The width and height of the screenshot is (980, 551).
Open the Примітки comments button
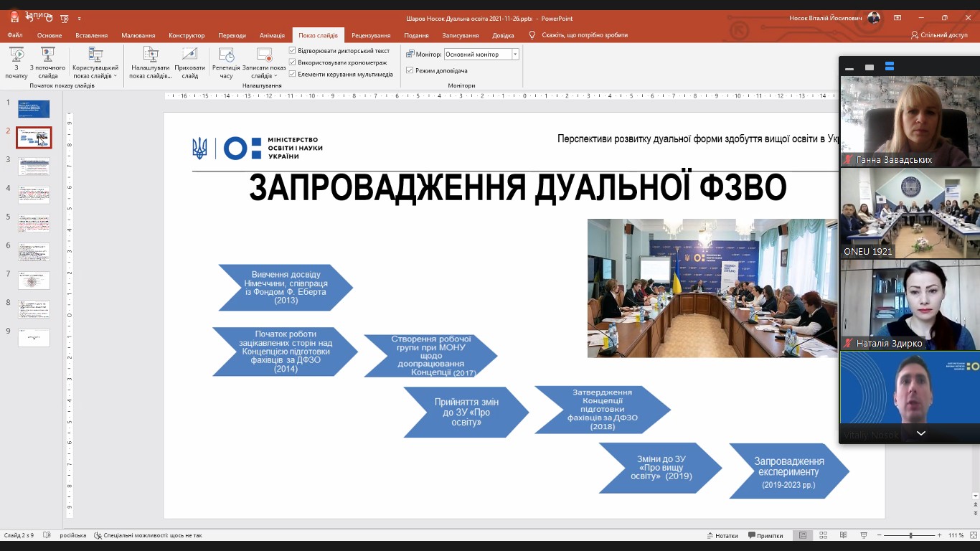pos(766,535)
